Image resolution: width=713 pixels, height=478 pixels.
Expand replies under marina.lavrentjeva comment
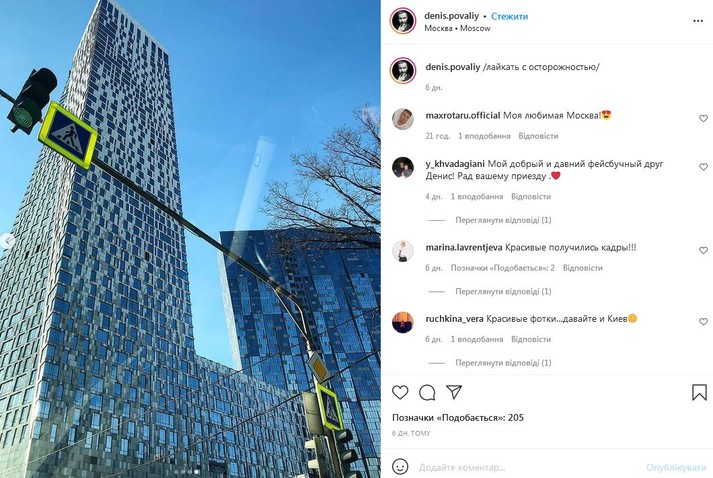click(x=503, y=292)
